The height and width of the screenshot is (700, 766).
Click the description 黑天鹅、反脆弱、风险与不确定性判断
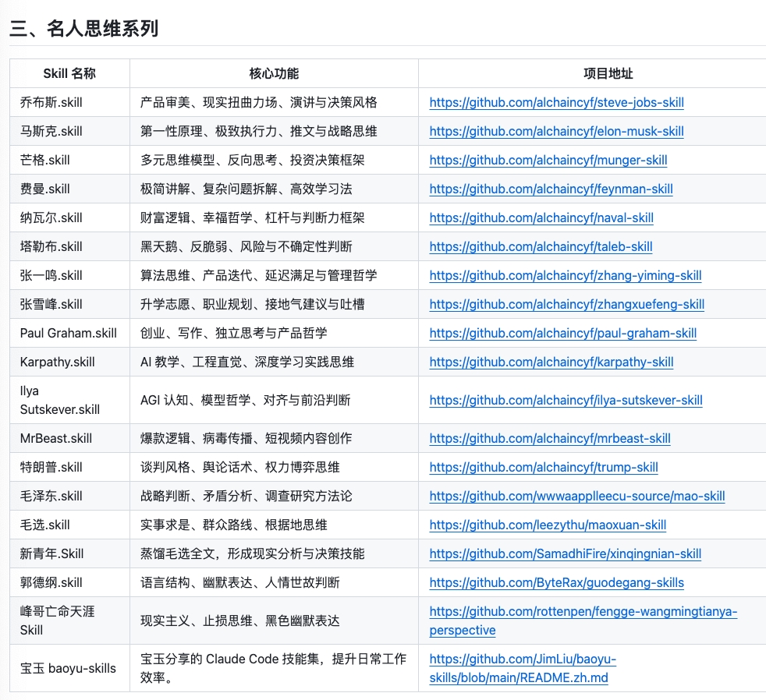click(246, 246)
